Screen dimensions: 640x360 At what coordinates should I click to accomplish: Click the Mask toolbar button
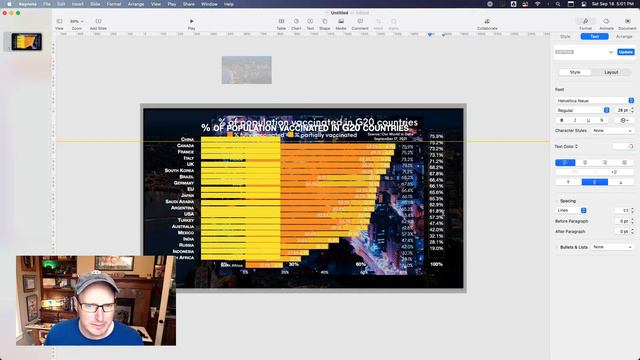(378, 24)
